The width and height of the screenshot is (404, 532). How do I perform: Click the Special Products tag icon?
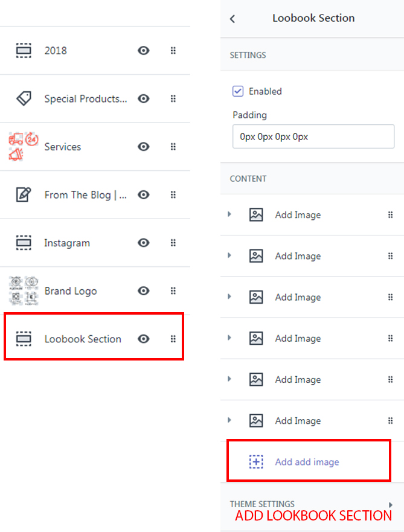point(24,98)
